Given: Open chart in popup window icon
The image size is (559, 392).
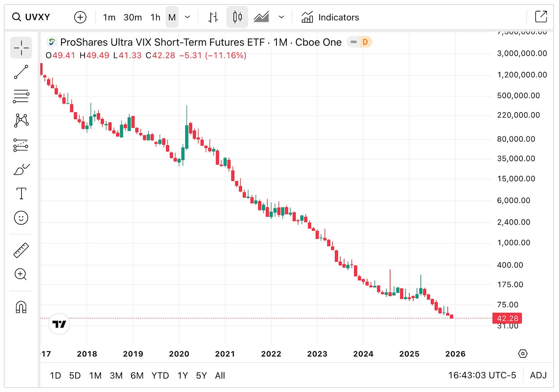Looking at the screenshot, I should (541, 17).
